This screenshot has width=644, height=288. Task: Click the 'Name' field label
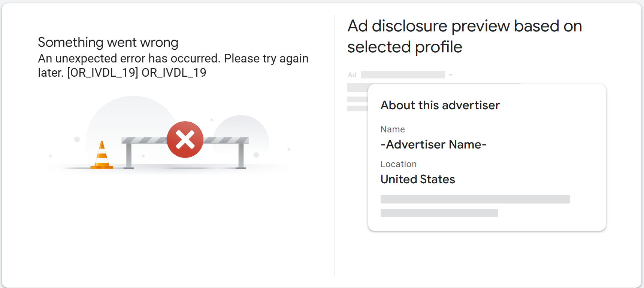393,129
